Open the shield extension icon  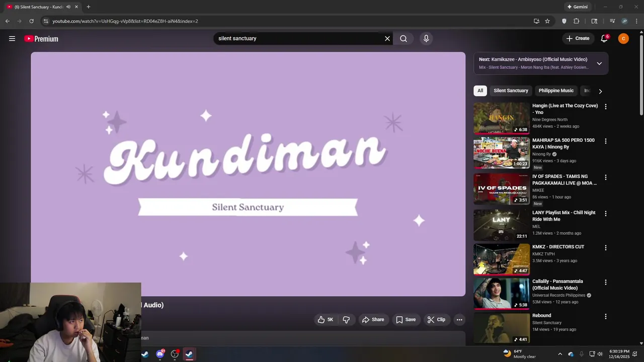point(564,21)
